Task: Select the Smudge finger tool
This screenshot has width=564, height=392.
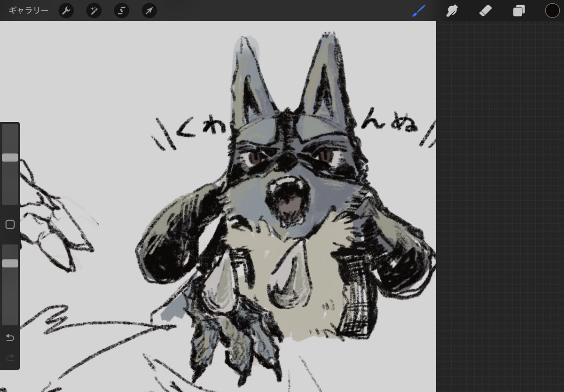Action: [x=452, y=10]
